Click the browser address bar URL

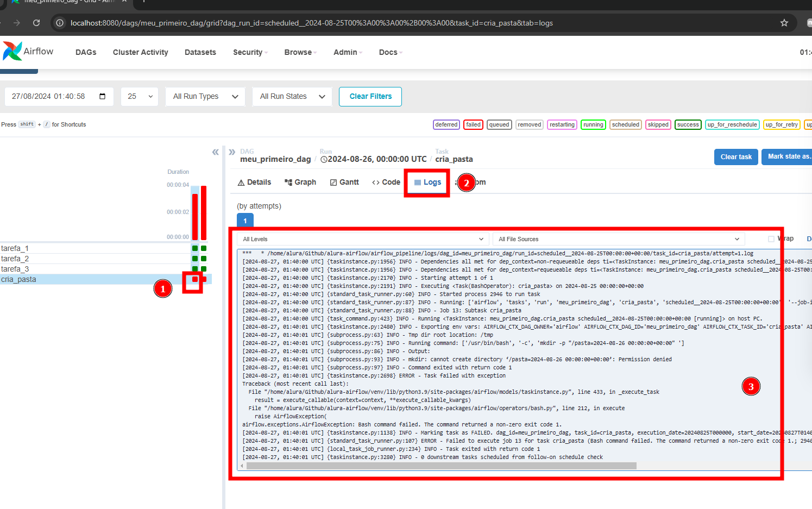coord(312,23)
